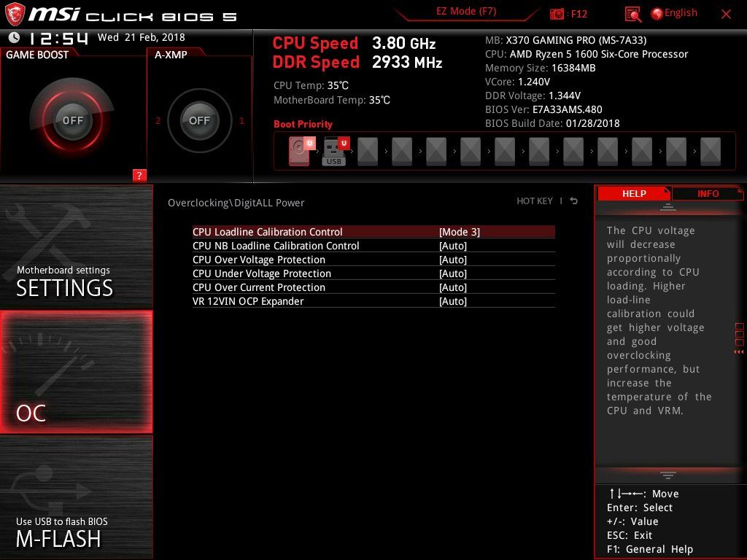This screenshot has height=560, width=747.
Task: Select the hard disk boot device icon
Action: (302, 152)
